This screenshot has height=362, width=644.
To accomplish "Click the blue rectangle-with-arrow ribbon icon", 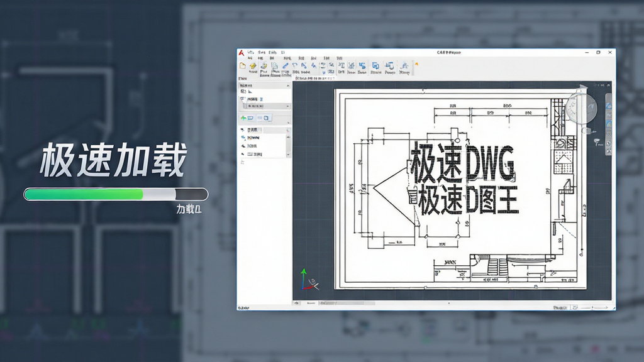I will click(x=389, y=65).
